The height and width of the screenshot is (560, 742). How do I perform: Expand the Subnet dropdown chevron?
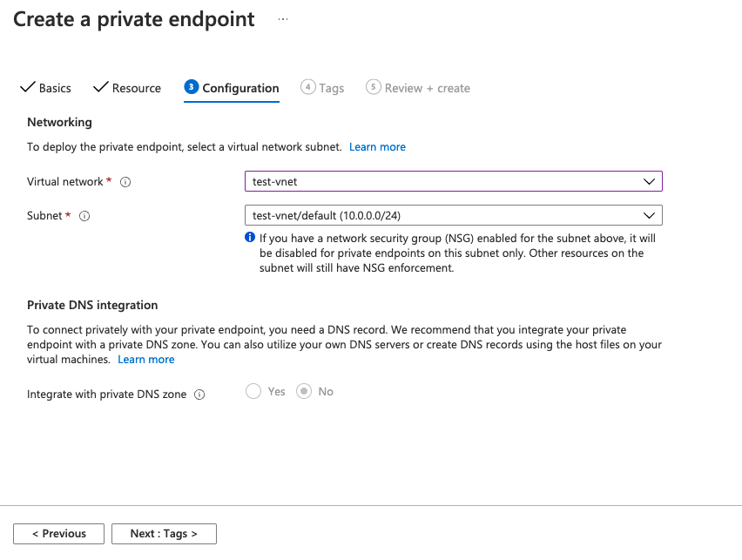click(650, 215)
